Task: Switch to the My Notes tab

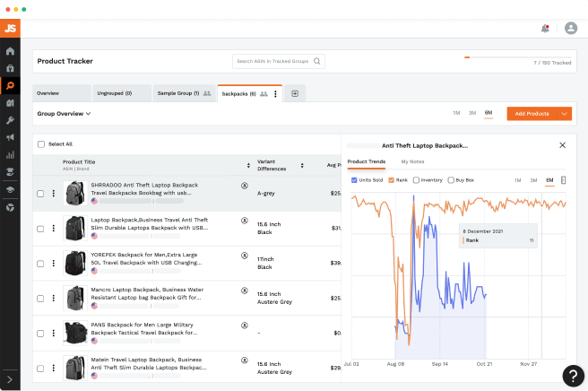Action: (412, 161)
